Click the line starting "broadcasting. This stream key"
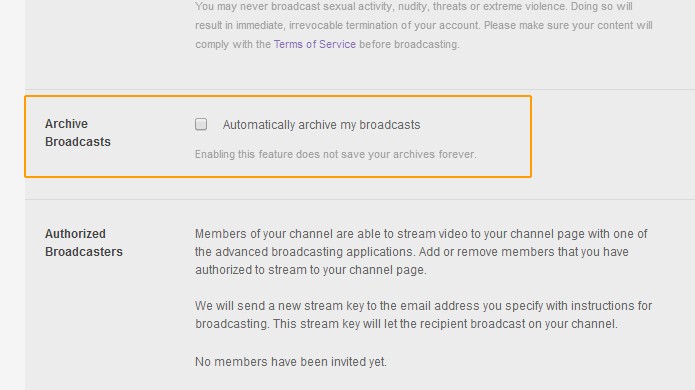 406,324
